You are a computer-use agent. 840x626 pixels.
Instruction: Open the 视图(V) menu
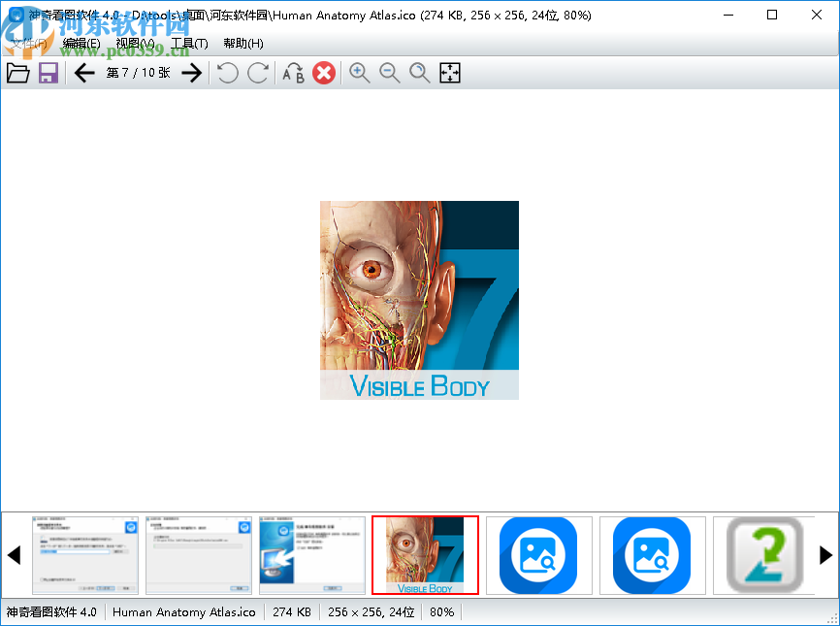[x=136, y=44]
